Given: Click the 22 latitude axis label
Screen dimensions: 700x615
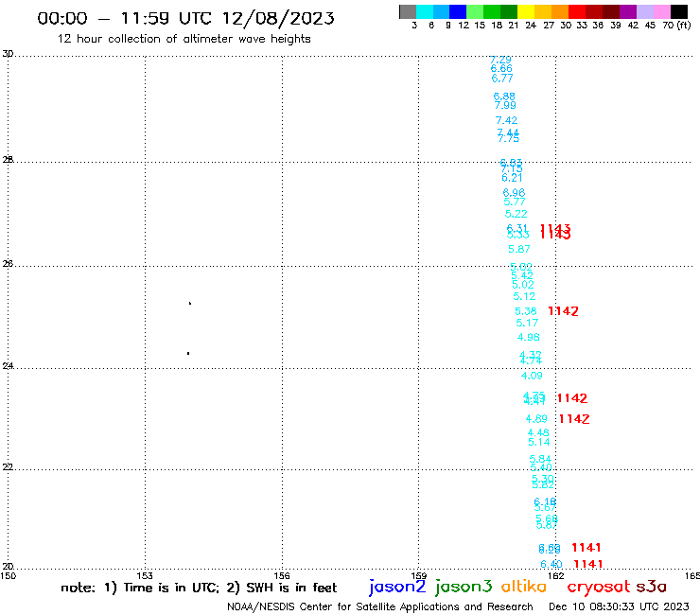Looking at the screenshot, I should point(8,466).
